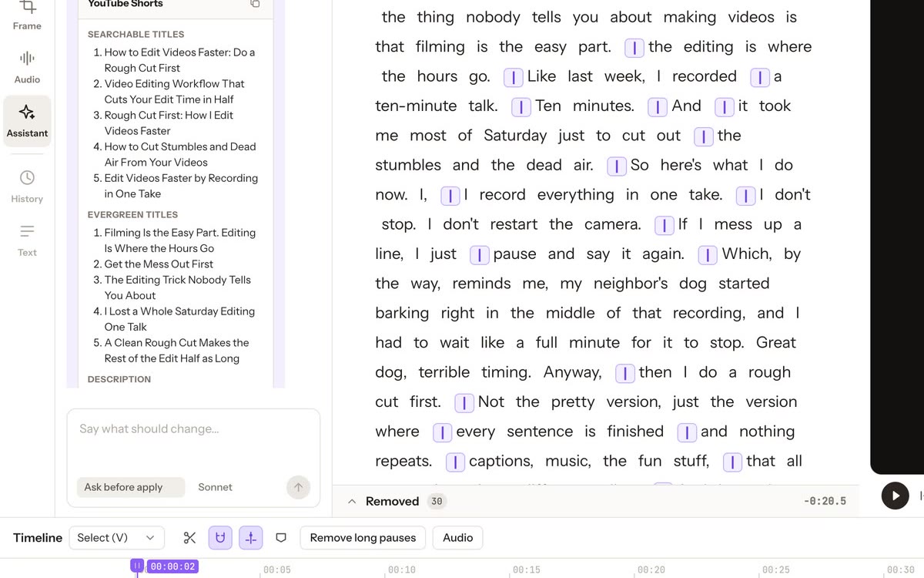Click the cut marker after 'recorded'
924x578 pixels.
[760, 78]
